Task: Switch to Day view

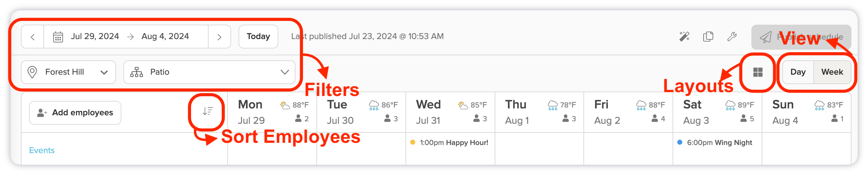Action: 798,72
